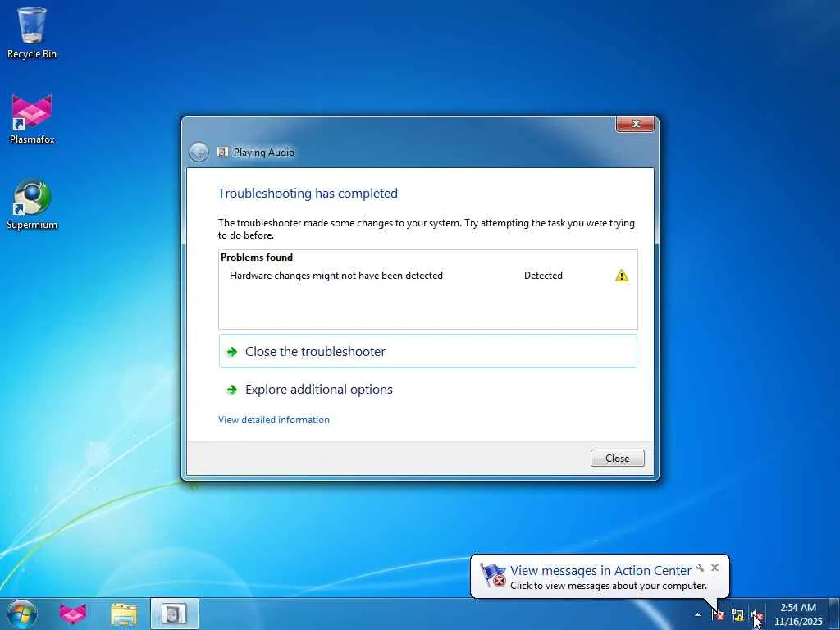Click 'Troubleshooting has completed' heading
840x630 pixels.
308,194
